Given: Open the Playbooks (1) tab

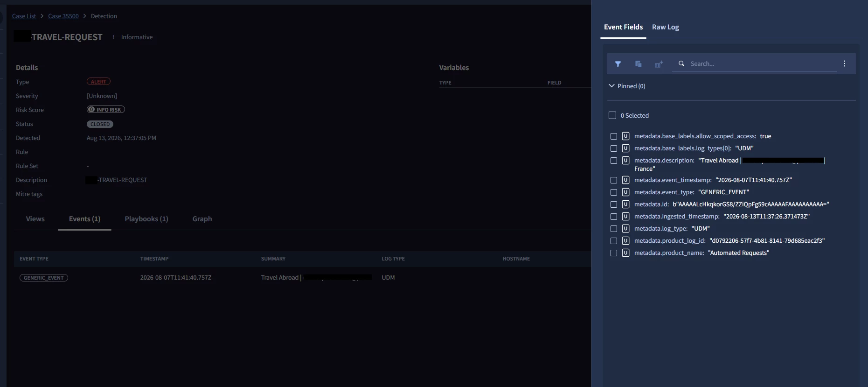Looking at the screenshot, I should 146,219.
